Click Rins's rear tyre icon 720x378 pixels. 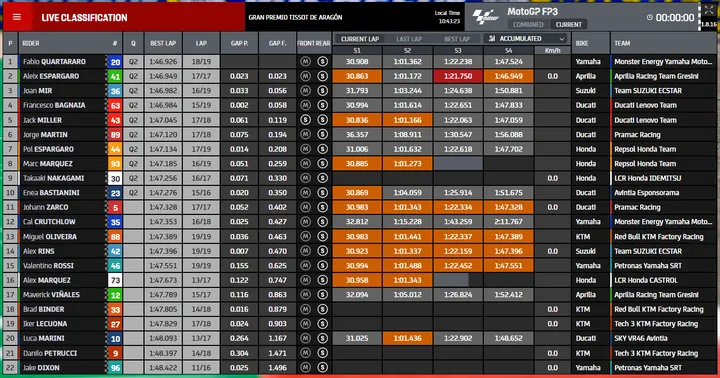(x=322, y=251)
